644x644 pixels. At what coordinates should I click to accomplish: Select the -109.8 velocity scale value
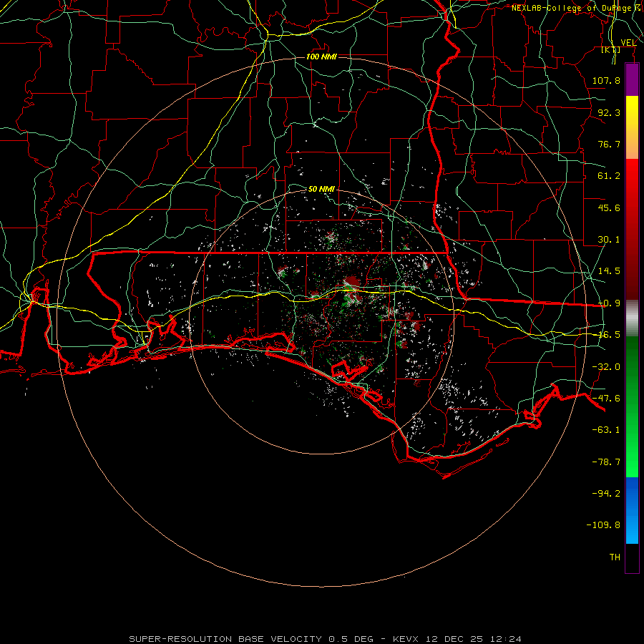[x=603, y=525]
